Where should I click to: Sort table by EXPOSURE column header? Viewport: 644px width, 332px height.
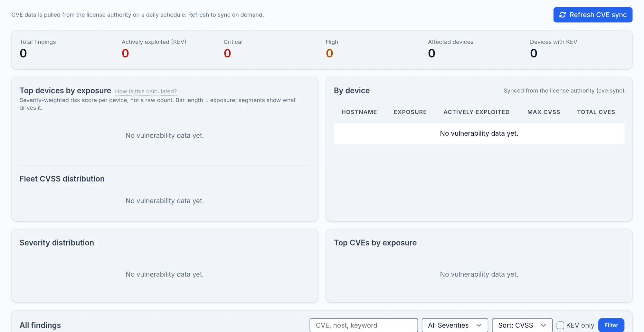(410, 112)
